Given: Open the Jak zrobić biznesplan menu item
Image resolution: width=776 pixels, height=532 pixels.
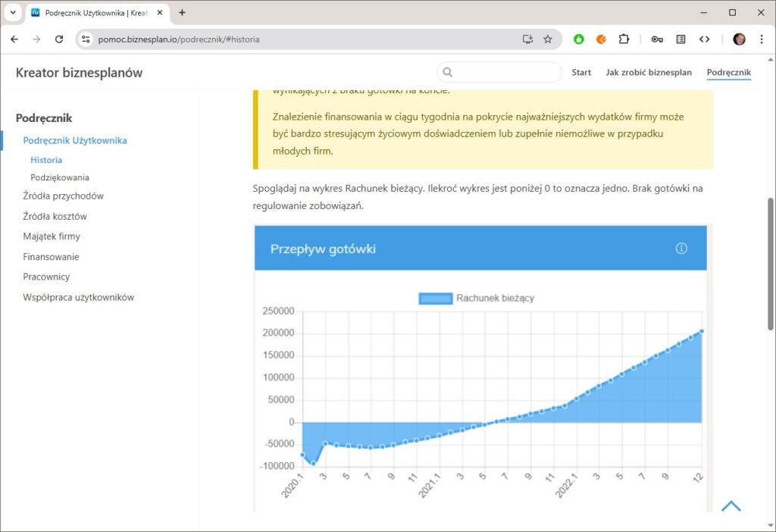Looking at the screenshot, I should click(x=648, y=73).
